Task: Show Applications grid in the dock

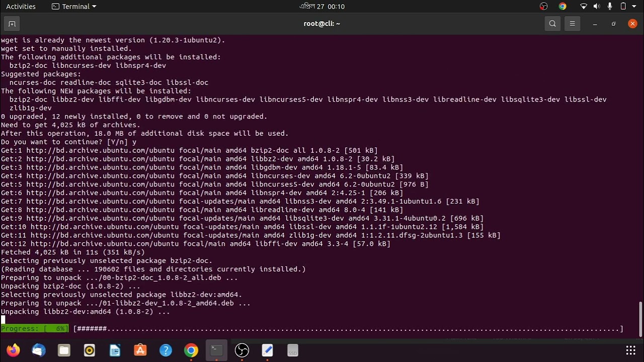Action: coord(630,350)
